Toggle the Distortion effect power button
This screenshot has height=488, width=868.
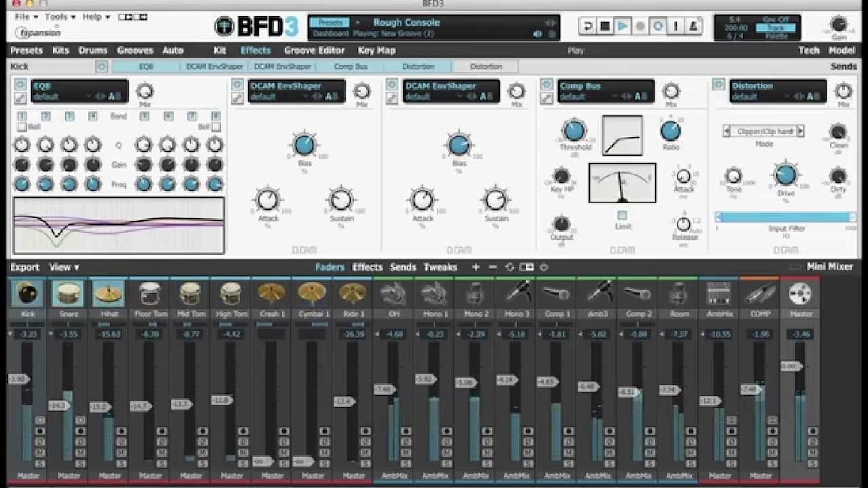click(x=719, y=85)
